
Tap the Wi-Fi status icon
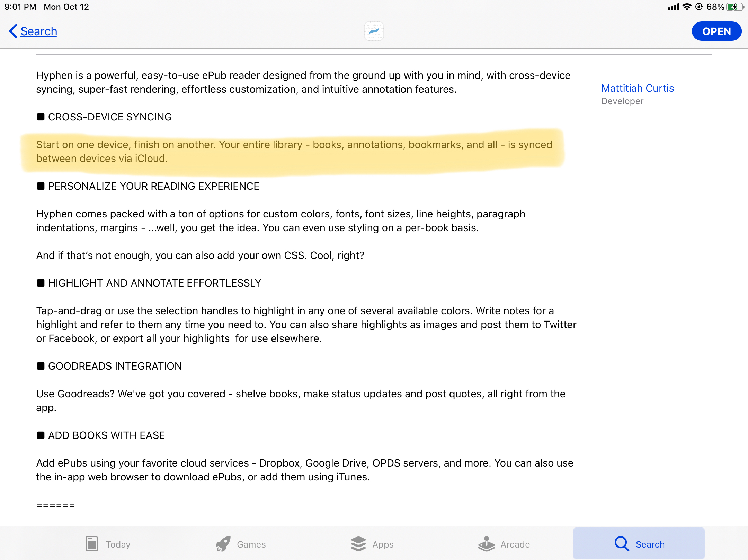click(687, 7)
